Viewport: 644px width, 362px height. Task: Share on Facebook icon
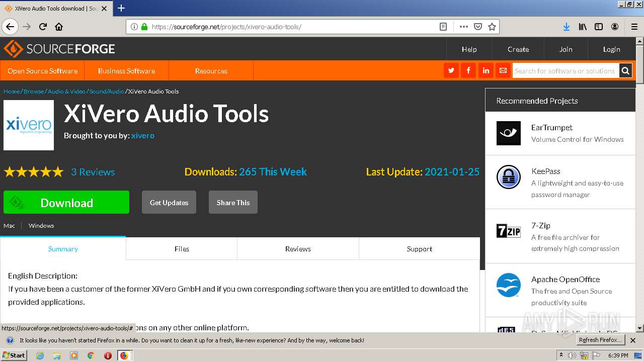(x=468, y=70)
